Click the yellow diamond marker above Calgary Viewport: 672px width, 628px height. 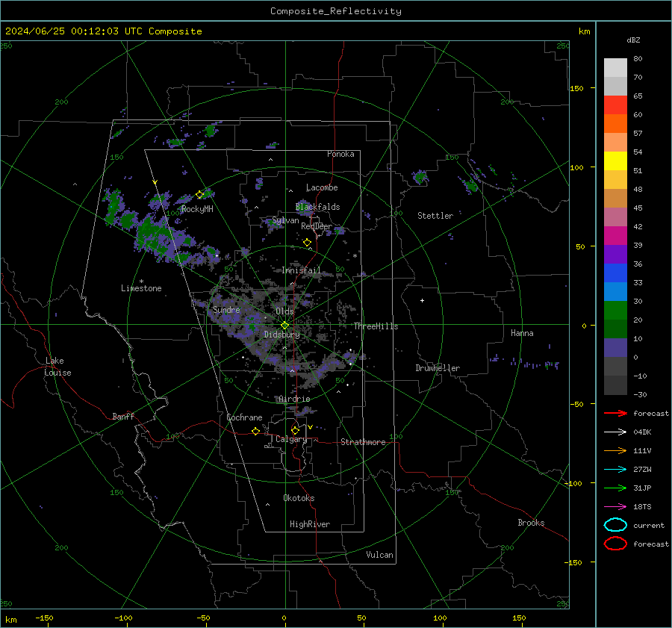click(295, 430)
